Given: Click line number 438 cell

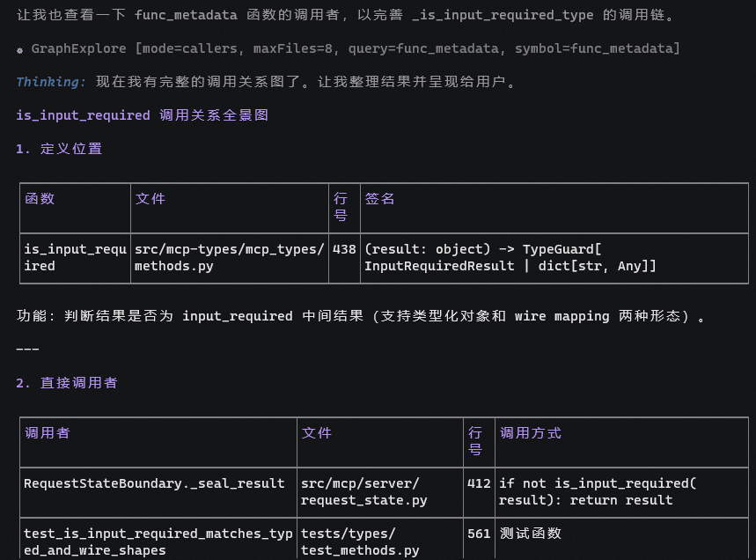Looking at the screenshot, I should click(344, 249).
